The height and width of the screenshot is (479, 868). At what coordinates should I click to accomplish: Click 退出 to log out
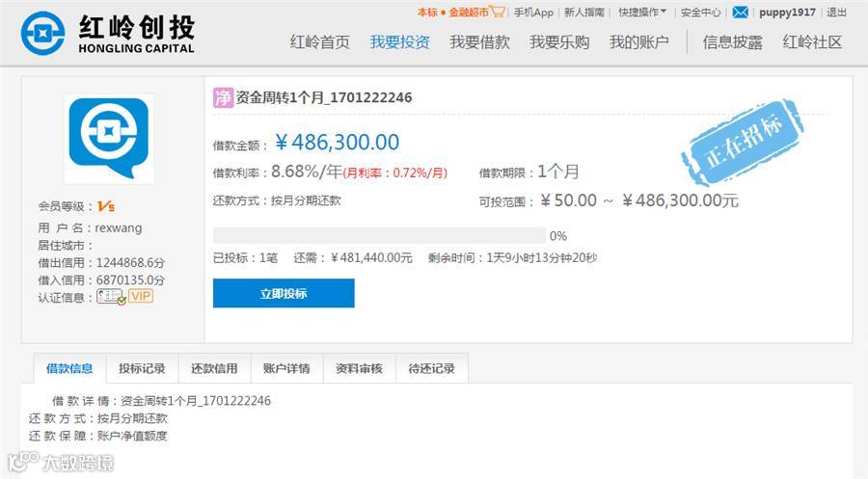tap(836, 13)
